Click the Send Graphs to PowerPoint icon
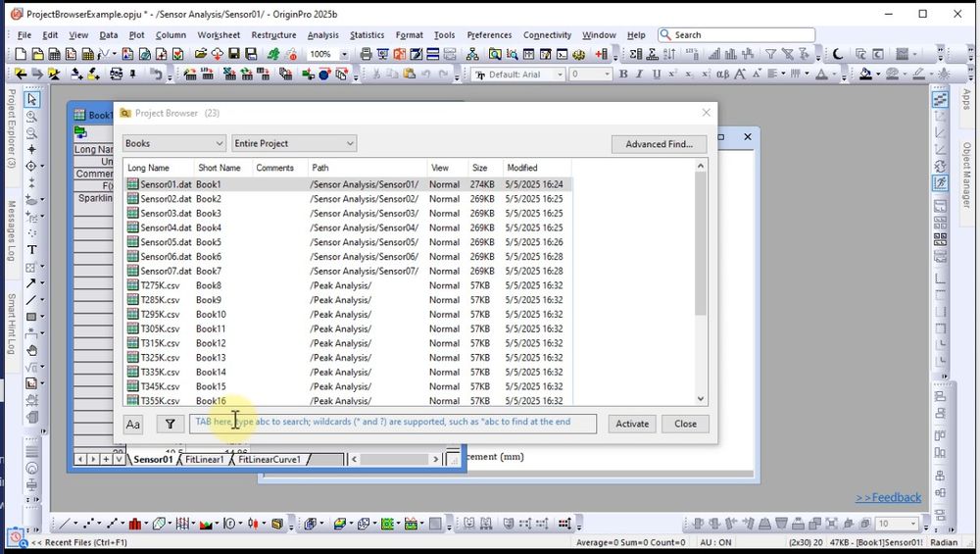Image resolution: width=980 pixels, height=554 pixels. (x=400, y=54)
